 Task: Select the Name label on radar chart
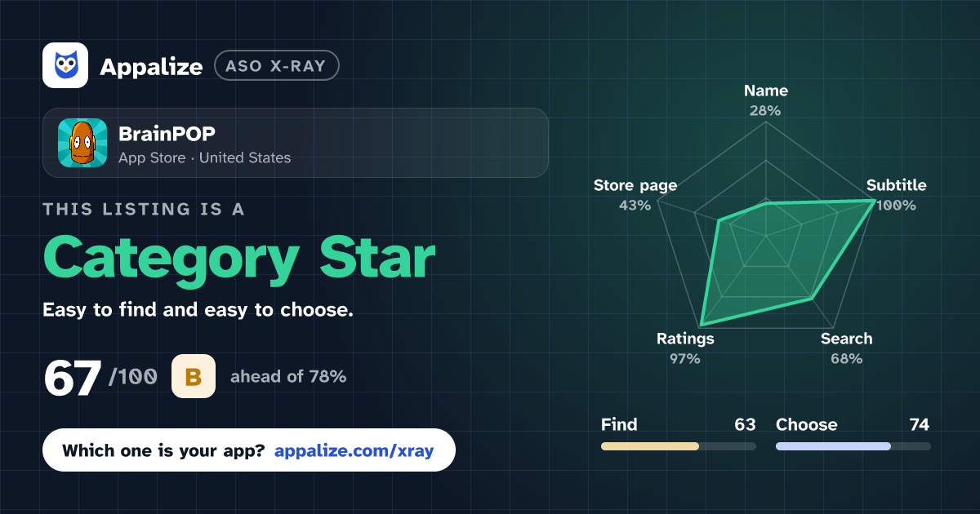pos(766,91)
